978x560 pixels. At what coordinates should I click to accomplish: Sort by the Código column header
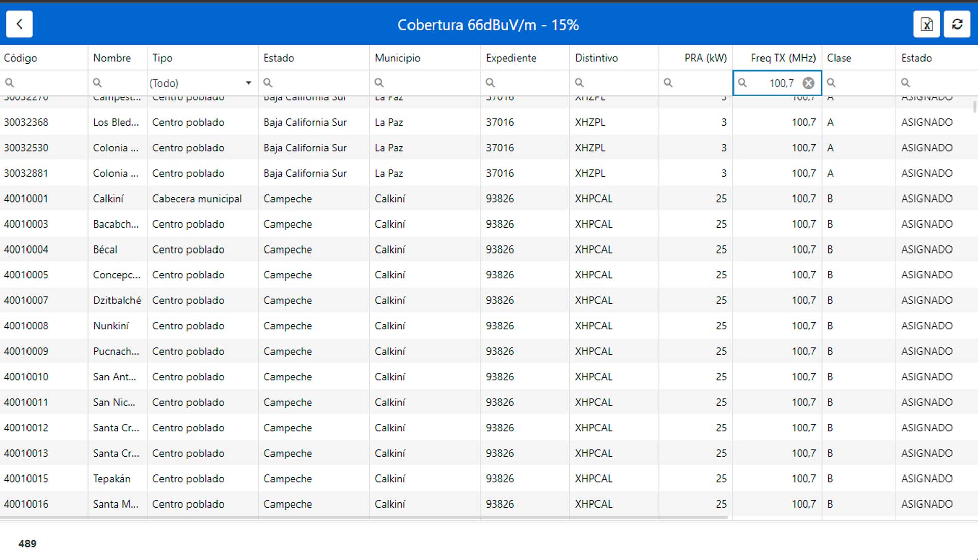pos(44,58)
